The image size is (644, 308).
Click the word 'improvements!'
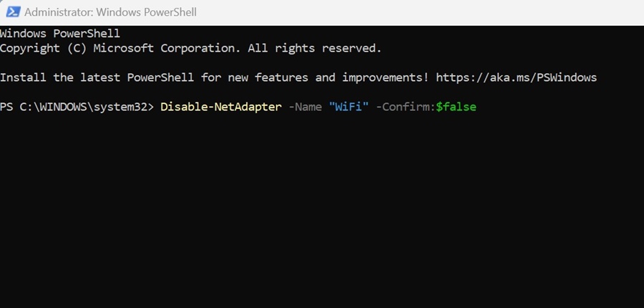(x=386, y=77)
